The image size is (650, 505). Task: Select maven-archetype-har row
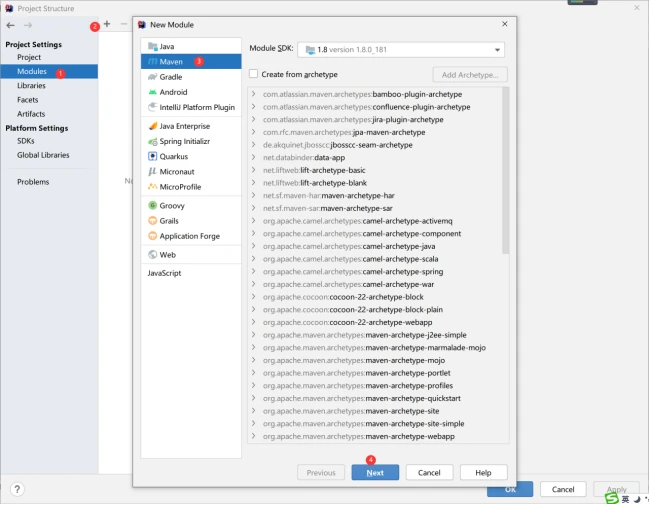point(375,195)
